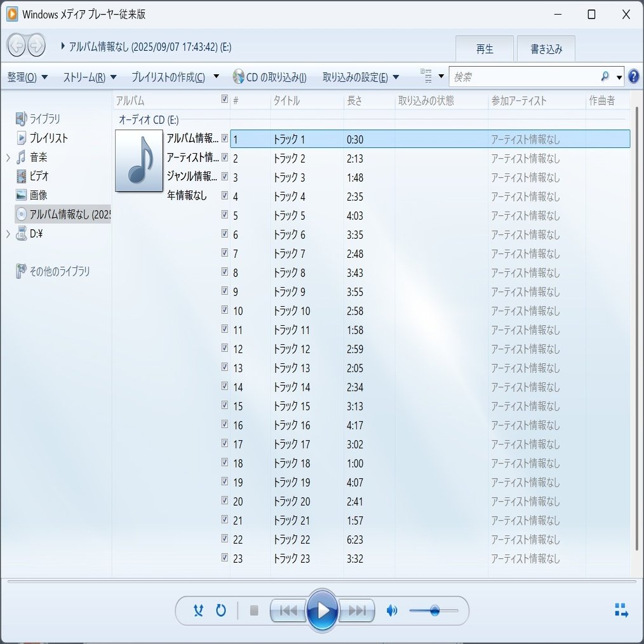Sort by the タイトル column header
644x644 pixels.
point(307,100)
